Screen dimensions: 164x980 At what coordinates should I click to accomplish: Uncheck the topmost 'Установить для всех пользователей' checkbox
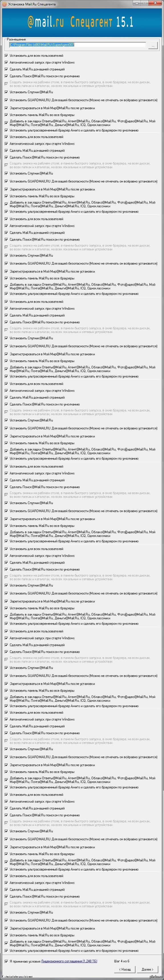click(x=6, y=56)
